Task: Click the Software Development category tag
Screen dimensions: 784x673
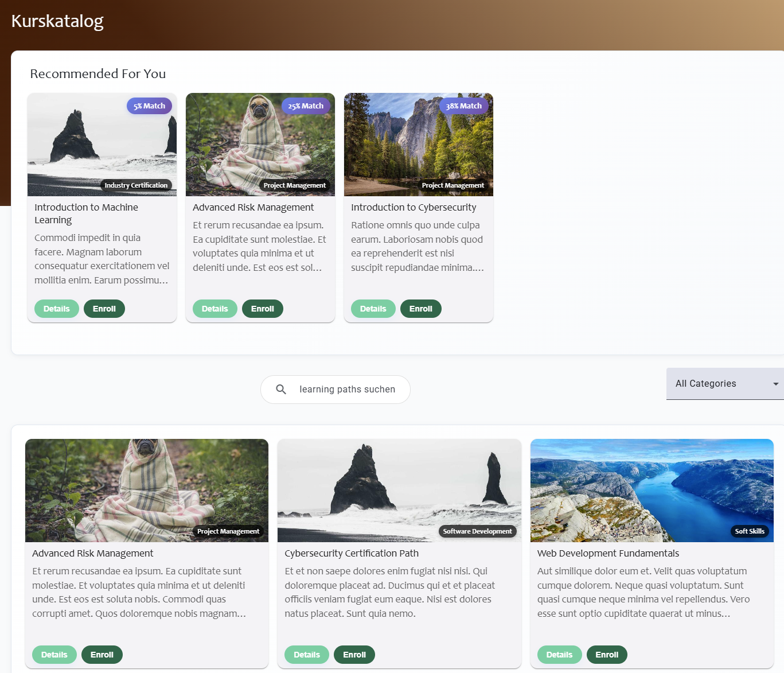Action: pyautogui.click(x=477, y=531)
